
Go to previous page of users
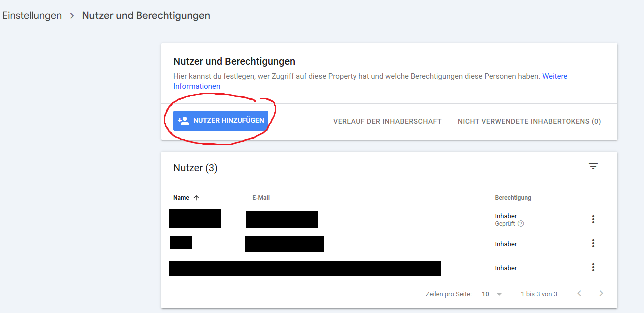point(579,293)
